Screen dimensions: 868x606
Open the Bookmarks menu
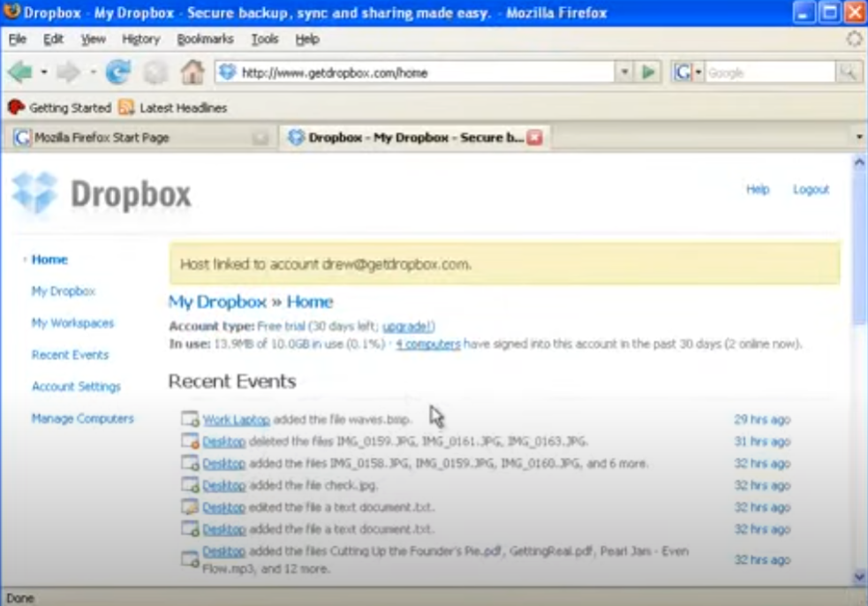tap(204, 39)
